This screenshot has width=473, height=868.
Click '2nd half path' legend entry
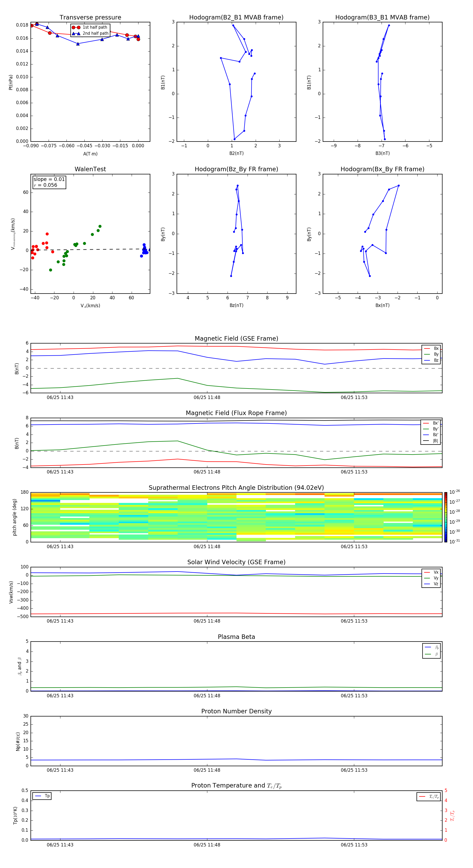(x=90, y=33)
